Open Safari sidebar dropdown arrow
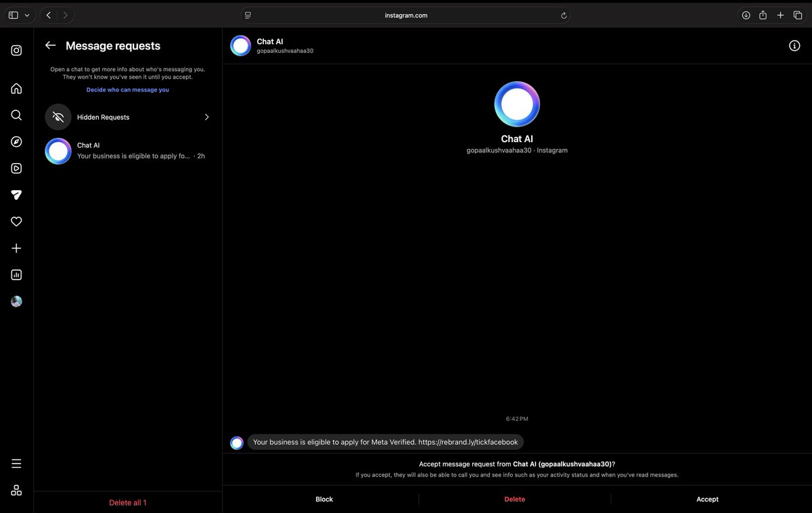Image resolution: width=812 pixels, height=513 pixels. point(27,15)
